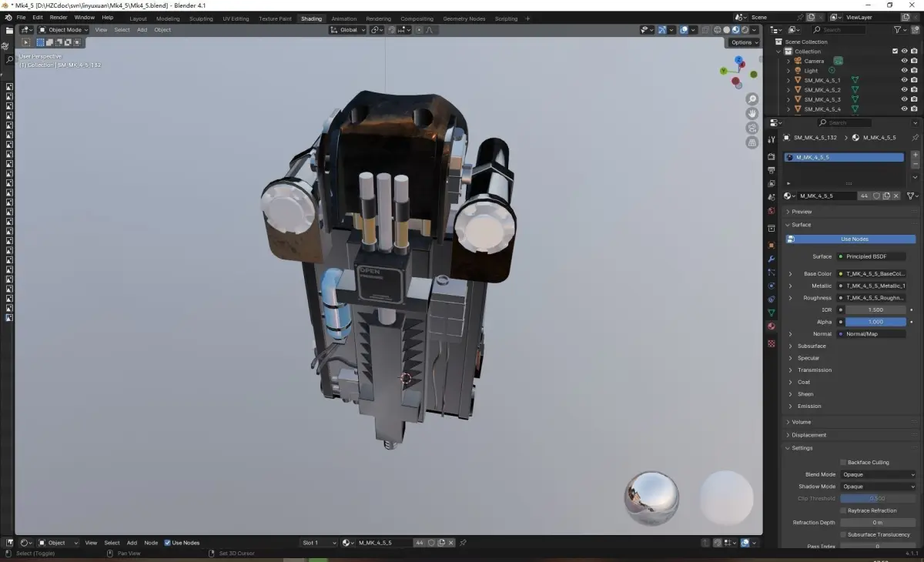Image resolution: width=924 pixels, height=562 pixels.
Task: Remove material slot with minus button
Action: (916, 164)
